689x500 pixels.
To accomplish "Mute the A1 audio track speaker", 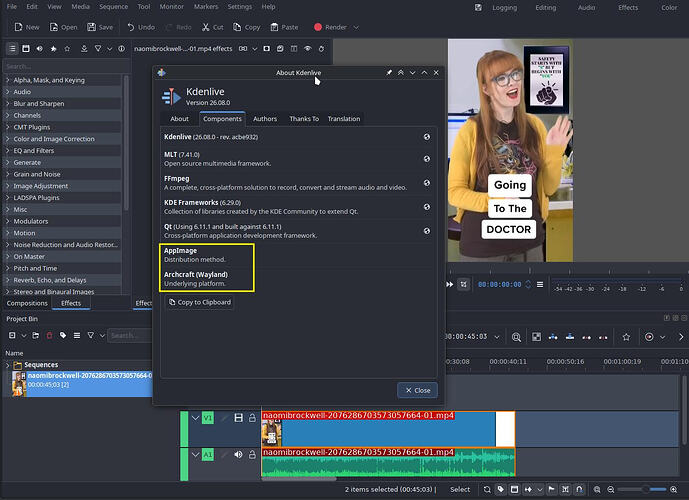I will click(x=238, y=454).
